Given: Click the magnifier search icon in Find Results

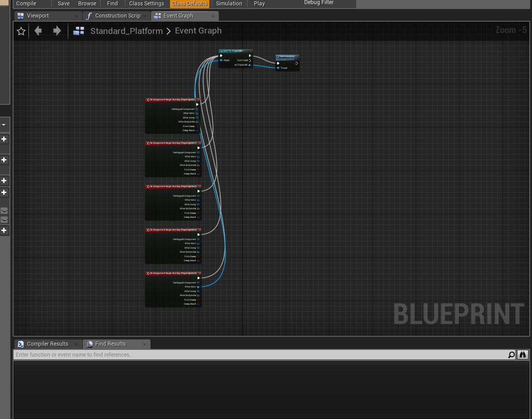Looking at the screenshot, I should 511,355.
